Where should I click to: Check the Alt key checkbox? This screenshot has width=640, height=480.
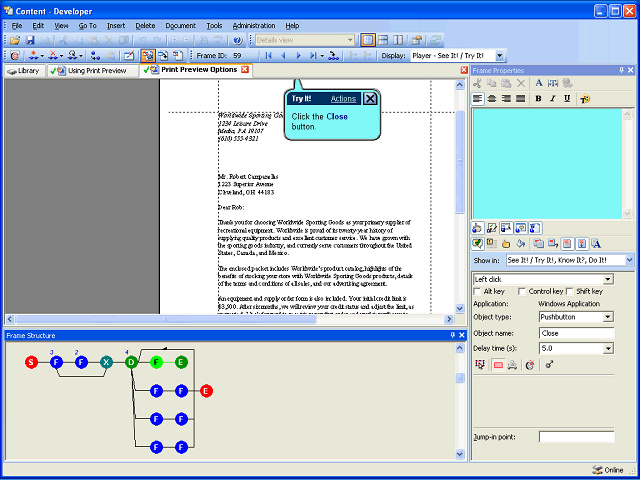[477, 291]
